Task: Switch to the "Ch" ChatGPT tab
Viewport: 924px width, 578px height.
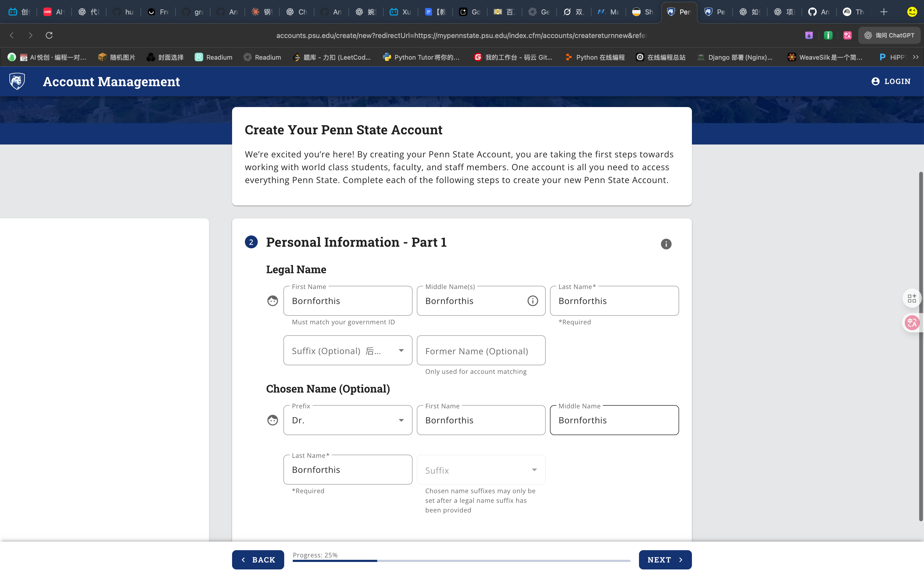Action: click(297, 12)
